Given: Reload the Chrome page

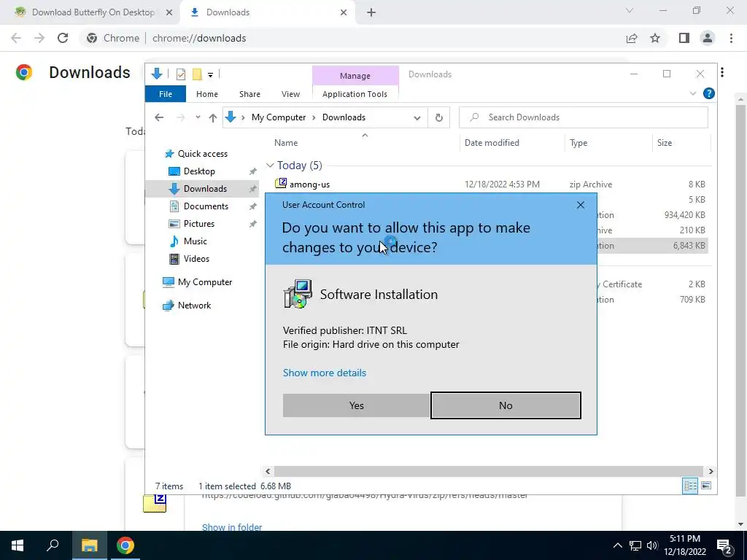Looking at the screenshot, I should [x=63, y=38].
